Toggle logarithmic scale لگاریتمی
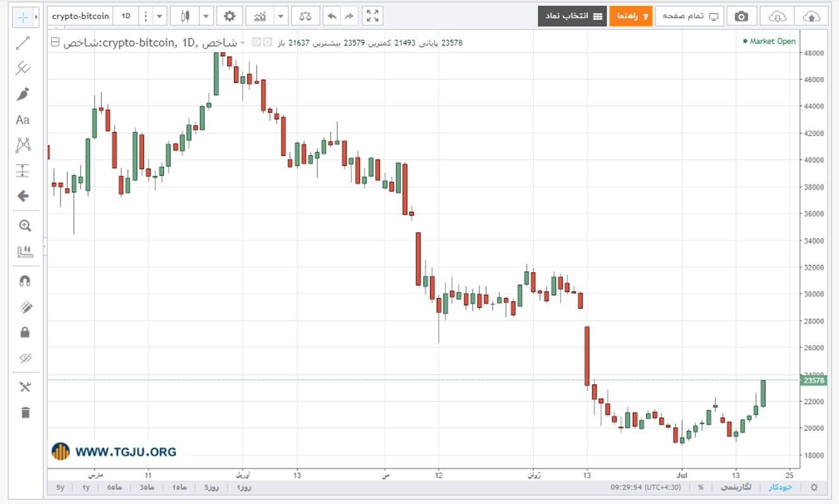The height and width of the screenshot is (504, 839). point(736,488)
